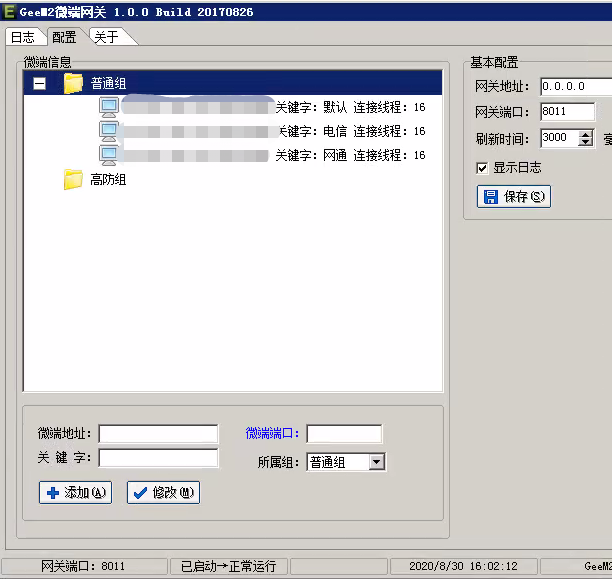Screen dimensions: 612x579
Task: Click computer icon for 电信 keyword entry
Action: (x=109, y=131)
